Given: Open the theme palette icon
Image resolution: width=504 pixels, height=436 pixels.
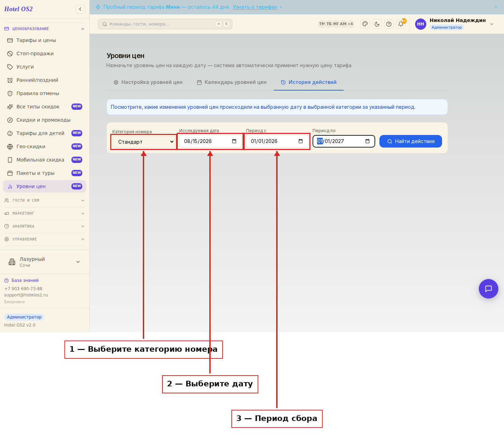Looking at the screenshot, I should [365, 24].
